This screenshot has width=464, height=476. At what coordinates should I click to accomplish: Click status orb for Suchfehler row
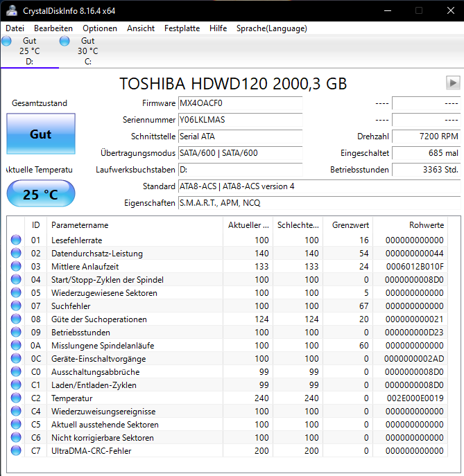point(16,306)
